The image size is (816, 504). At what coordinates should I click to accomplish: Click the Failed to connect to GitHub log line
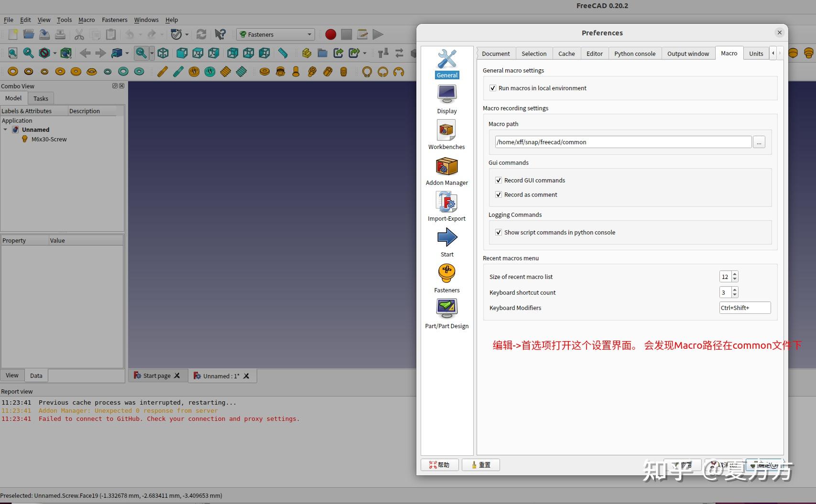tap(169, 419)
